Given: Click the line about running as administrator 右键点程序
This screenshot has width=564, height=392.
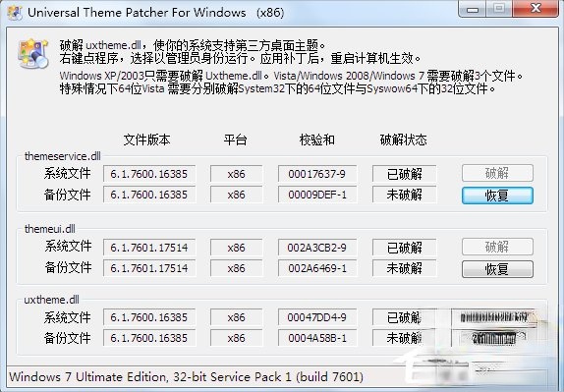Looking at the screenshot, I should tap(241, 58).
